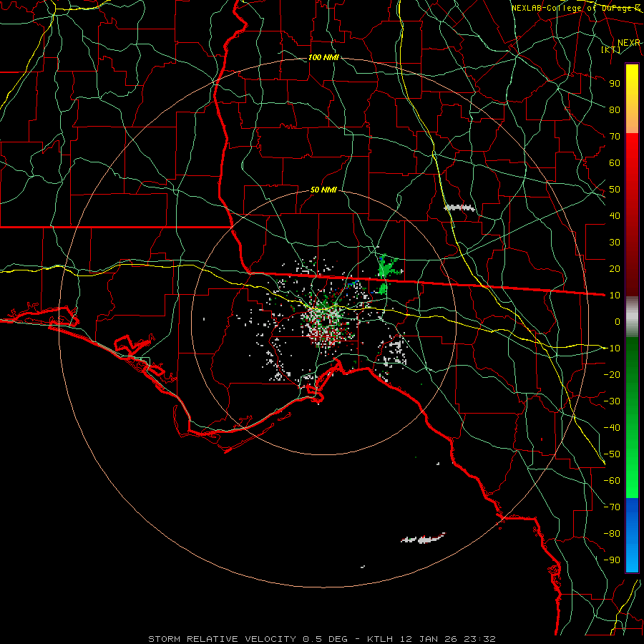Click the KTLH station identifier in caption
644x644 pixels.
[381, 639]
